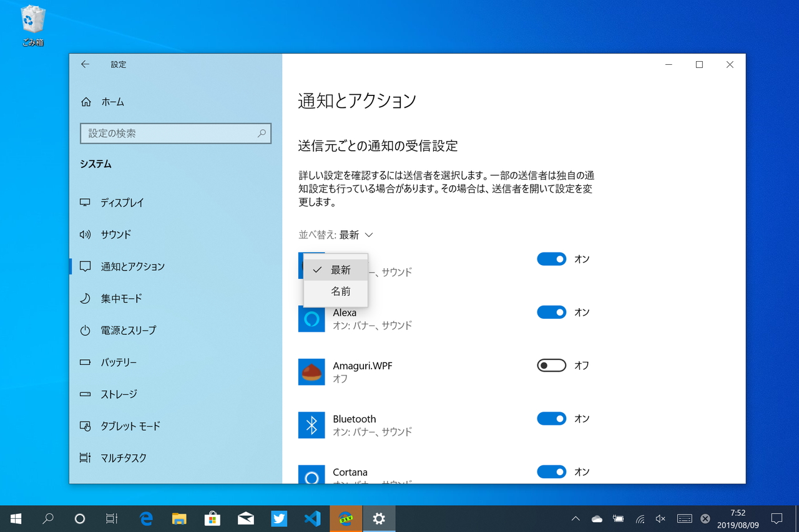Minimize the Settings window

click(x=669, y=65)
